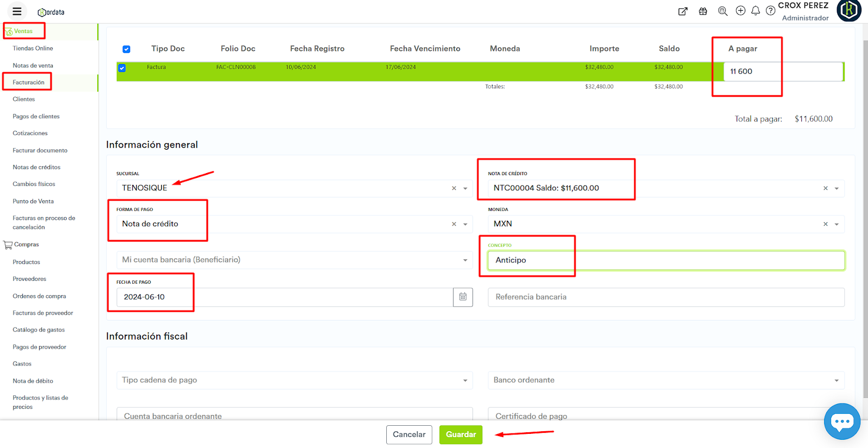Expand the Sucursal TENOSIQUE dropdown
This screenshot has width=868, height=448.
[465, 189]
